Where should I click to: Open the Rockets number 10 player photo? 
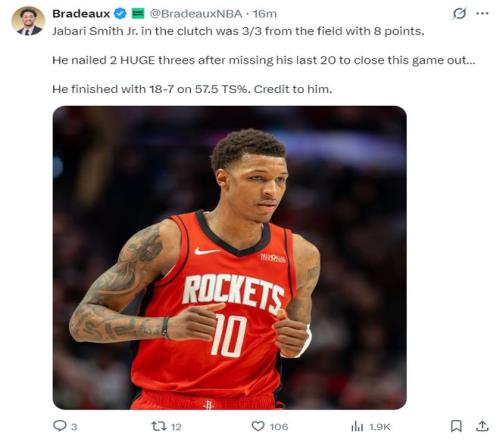tap(230, 258)
